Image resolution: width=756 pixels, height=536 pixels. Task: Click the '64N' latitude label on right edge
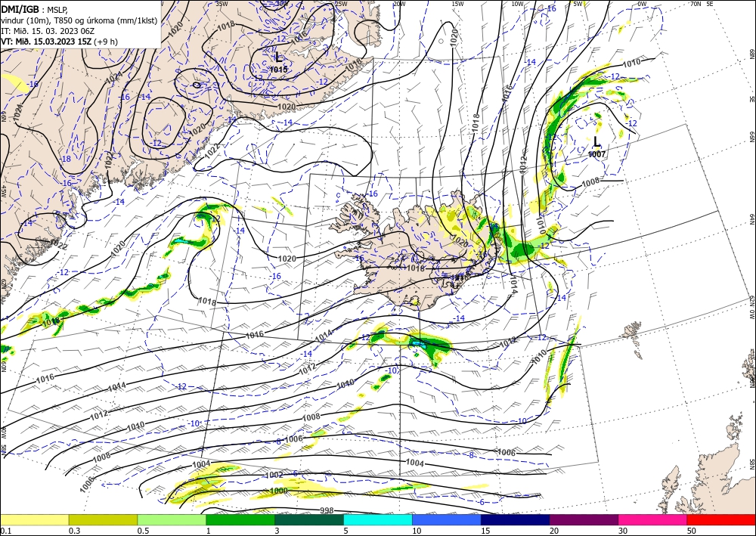(x=752, y=218)
